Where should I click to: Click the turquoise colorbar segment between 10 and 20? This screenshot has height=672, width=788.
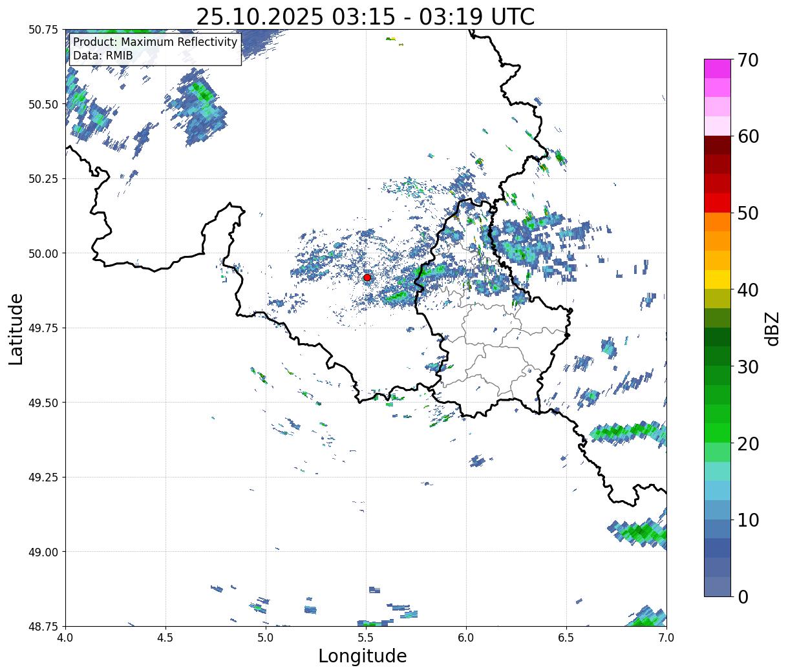click(x=718, y=471)
